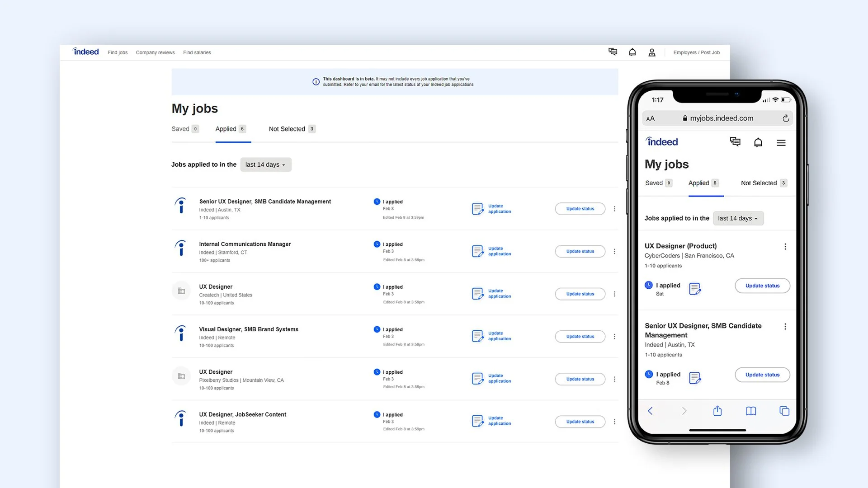Tap the Safari share icon on phone

pos(717,411)
